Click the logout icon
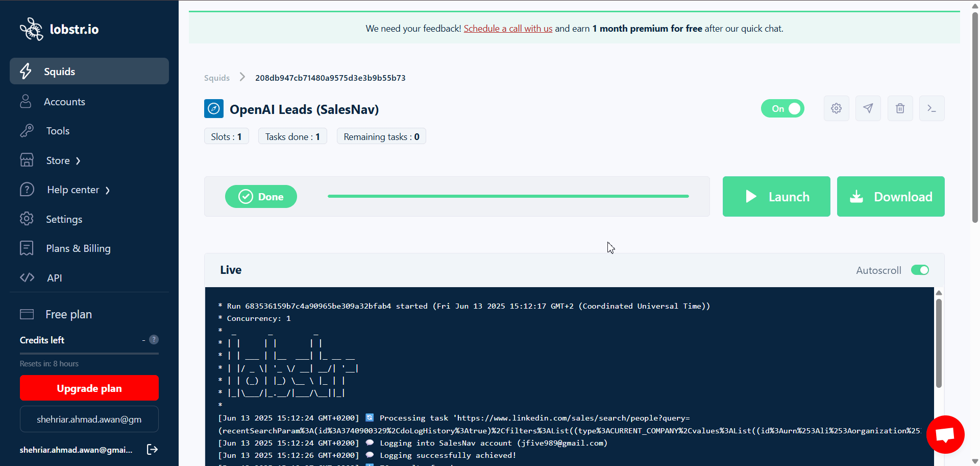Image resolution: width=980 pixels, height=466 pixels. [152, 449]
